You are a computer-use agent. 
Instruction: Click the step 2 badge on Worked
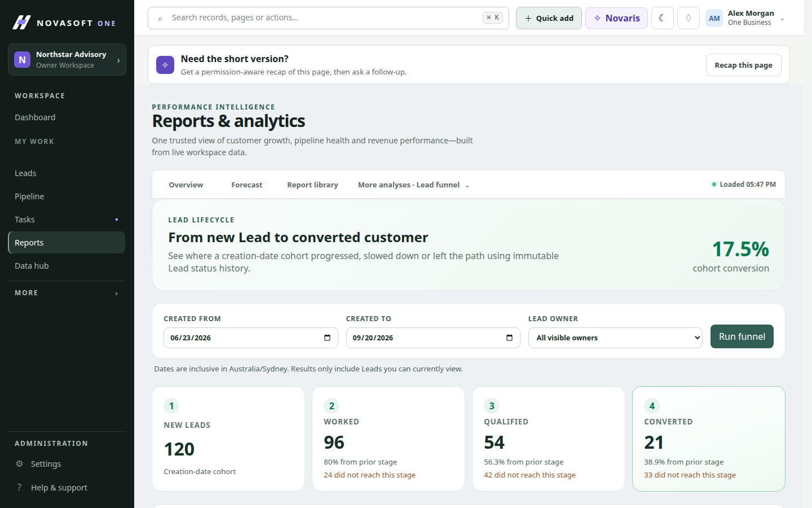[332, 406]
